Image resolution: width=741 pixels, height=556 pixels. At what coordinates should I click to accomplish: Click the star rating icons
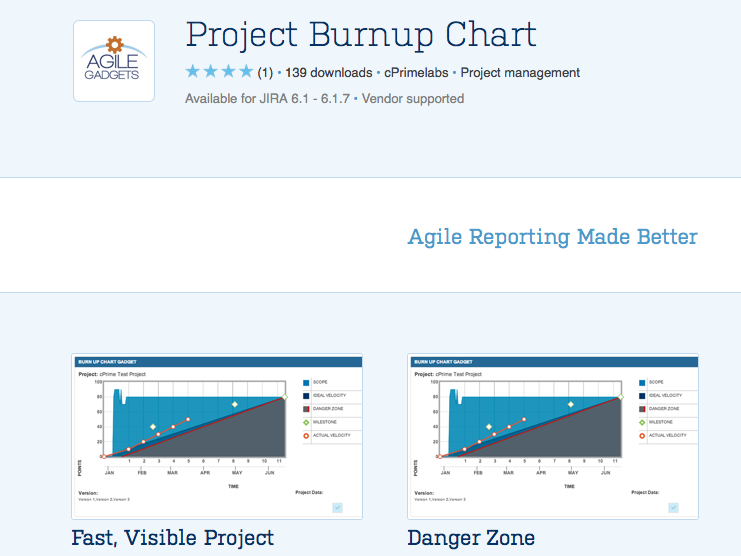[x=219, y=72]
